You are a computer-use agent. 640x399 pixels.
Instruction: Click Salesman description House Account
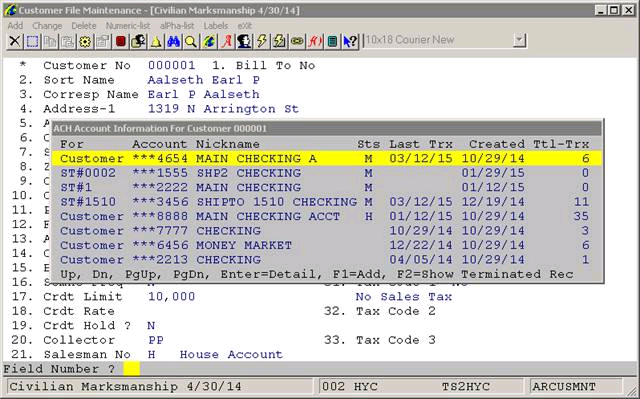tap(231, 354)
